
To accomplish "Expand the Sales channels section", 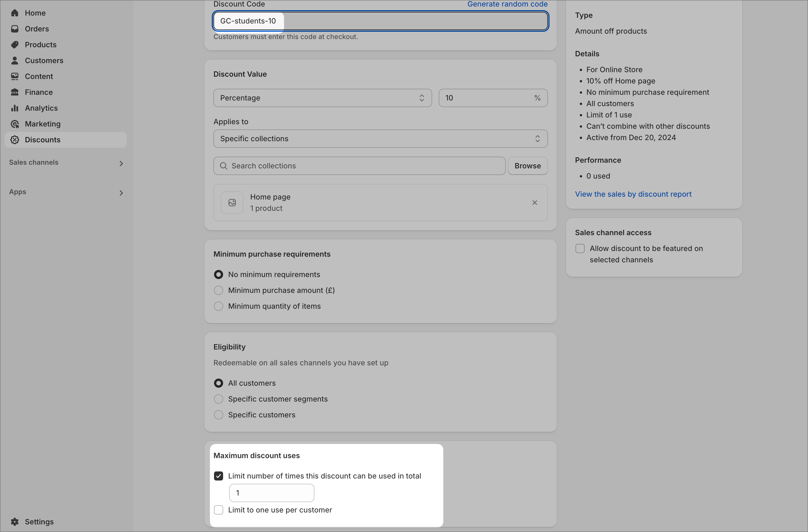I will click(x=121, y=163).
